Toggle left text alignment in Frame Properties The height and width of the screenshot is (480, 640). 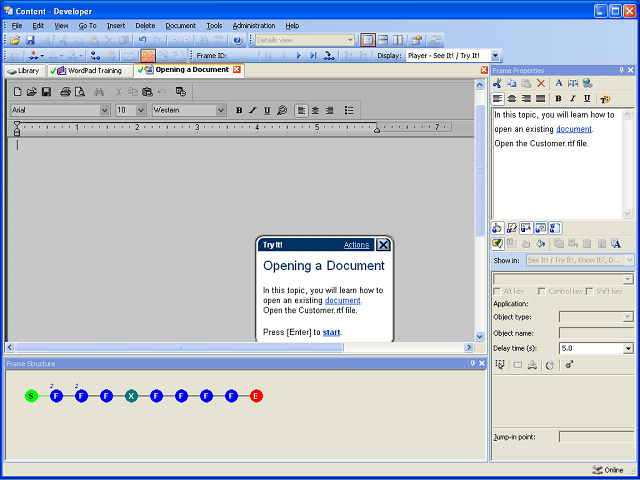click(497, 99)
